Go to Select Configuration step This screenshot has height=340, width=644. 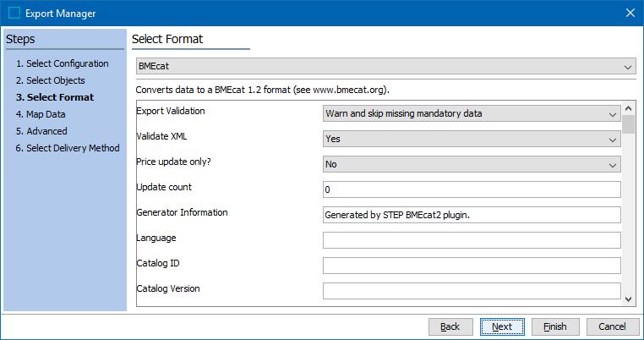point(62,63)
